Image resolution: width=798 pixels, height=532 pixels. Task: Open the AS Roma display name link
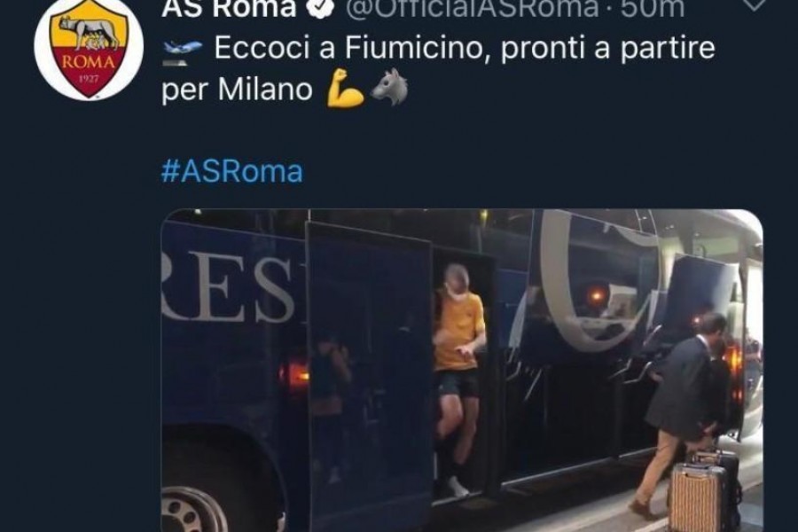[x=229, y=7]
